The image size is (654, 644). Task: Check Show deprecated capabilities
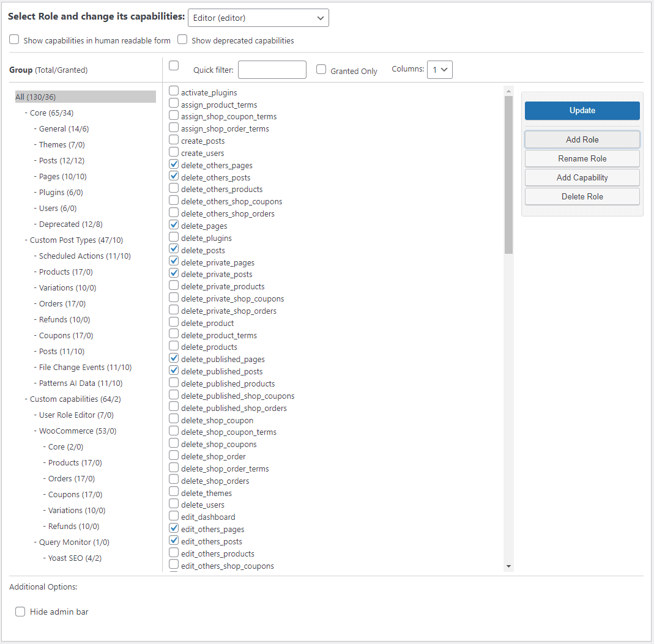182,39
